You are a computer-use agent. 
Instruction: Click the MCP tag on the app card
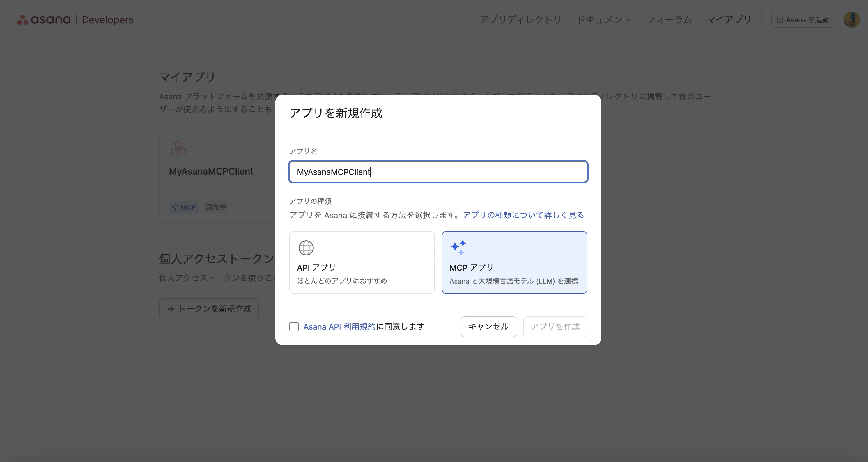tap(184, 207)
